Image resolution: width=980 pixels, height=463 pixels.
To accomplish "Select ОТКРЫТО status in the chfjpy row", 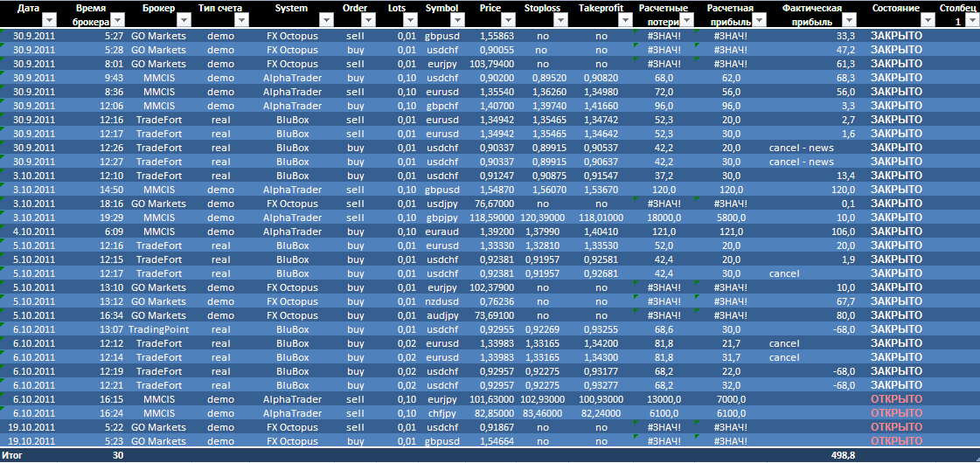I will (896, 413).
